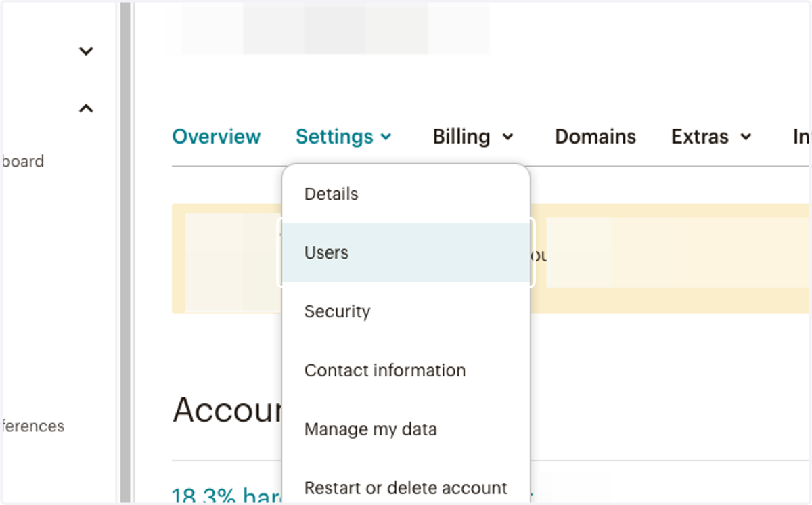Collapse the sidebar section with up chevron
812x505 pixels.
(86, 108)
